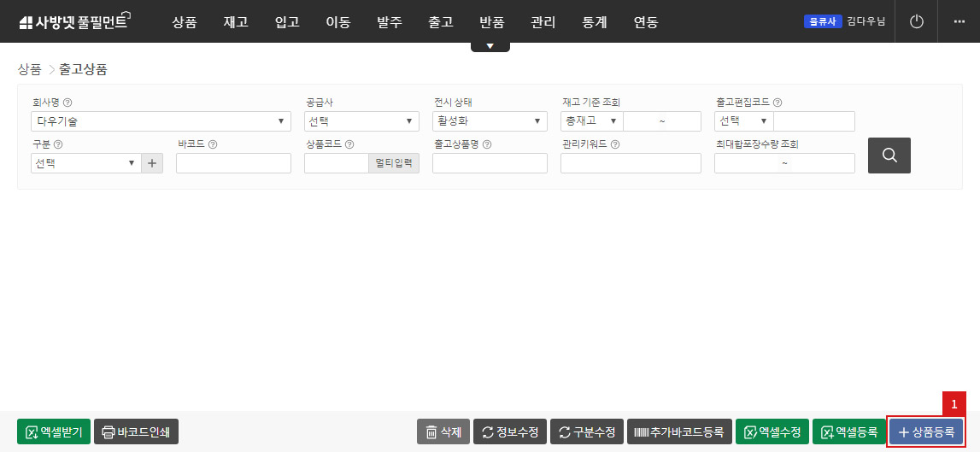Click the 엑셀등록 button
Screen dimensions: 980x452
(848, 431)
